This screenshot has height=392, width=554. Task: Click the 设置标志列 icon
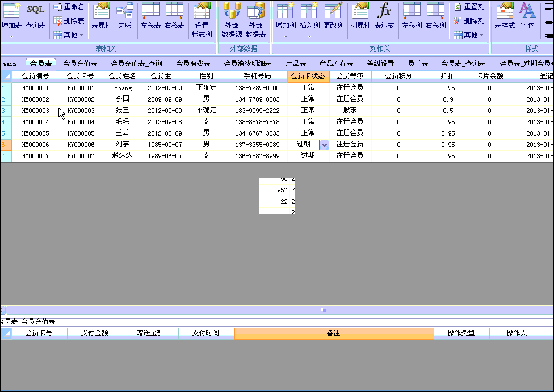[x=202, y=20]
